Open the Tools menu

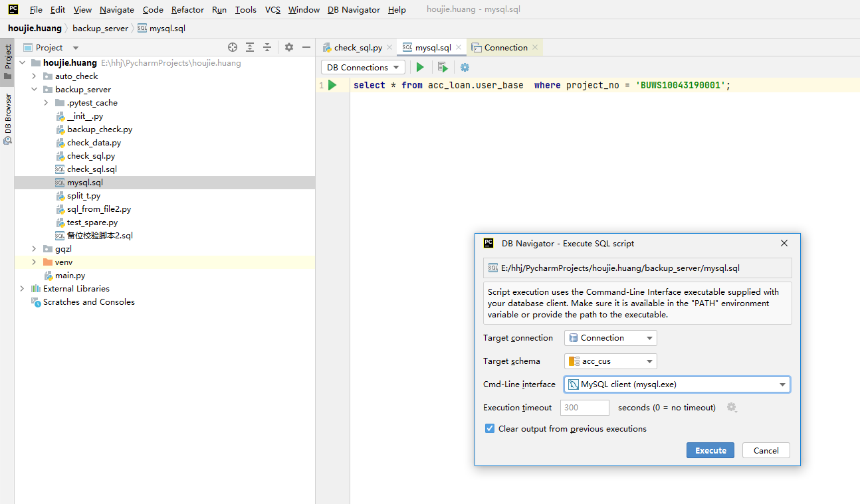click(246, 10)
